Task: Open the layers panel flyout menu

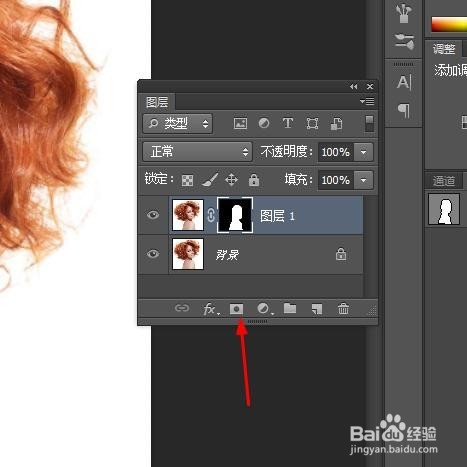Action: [x=367, y=101]
